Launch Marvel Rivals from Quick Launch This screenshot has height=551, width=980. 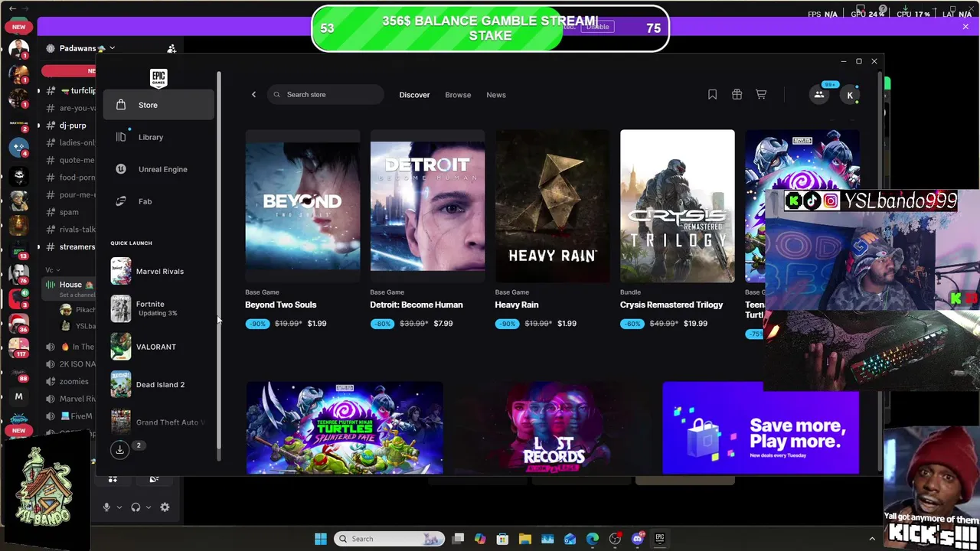point(158,271)
